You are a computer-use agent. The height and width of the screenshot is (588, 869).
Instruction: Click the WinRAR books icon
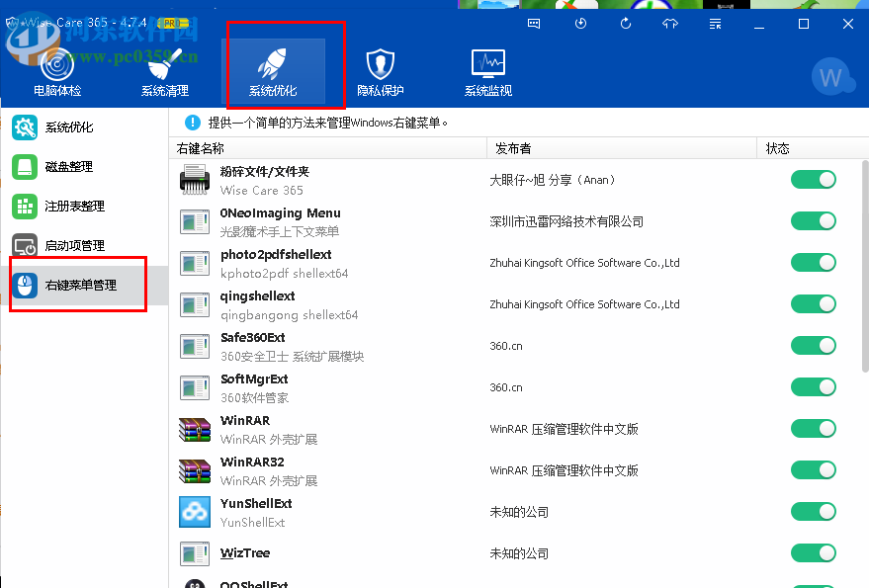click(x=195, y=430)
